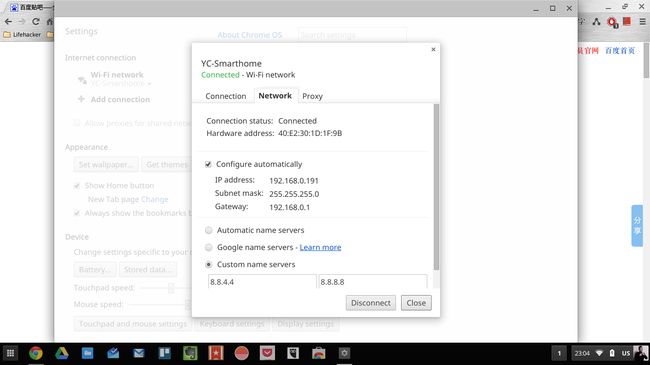The height and width of the screenshot is (365, 650).
Task: Open the Chrome Web Store from the shelf
Action: (318, 353)
